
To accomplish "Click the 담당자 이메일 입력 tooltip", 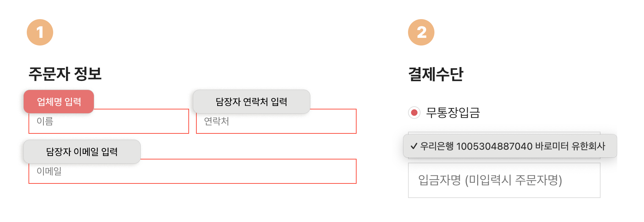I will pos(82,152).
